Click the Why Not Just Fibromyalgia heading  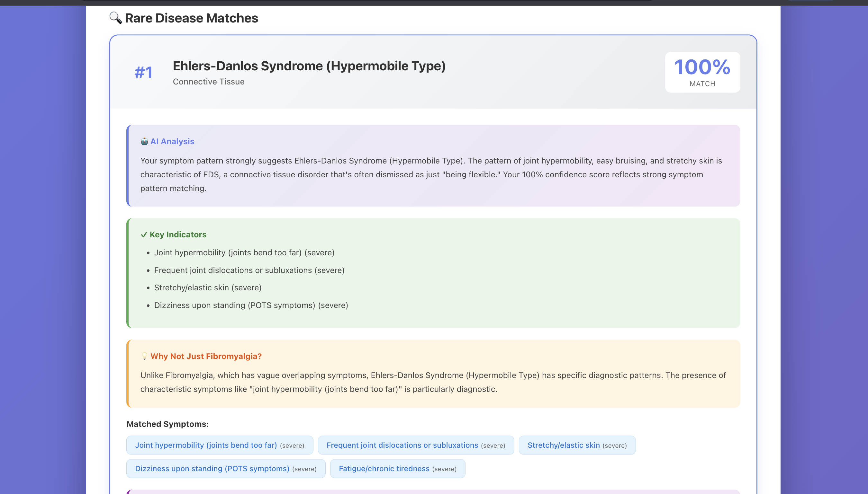206,356
